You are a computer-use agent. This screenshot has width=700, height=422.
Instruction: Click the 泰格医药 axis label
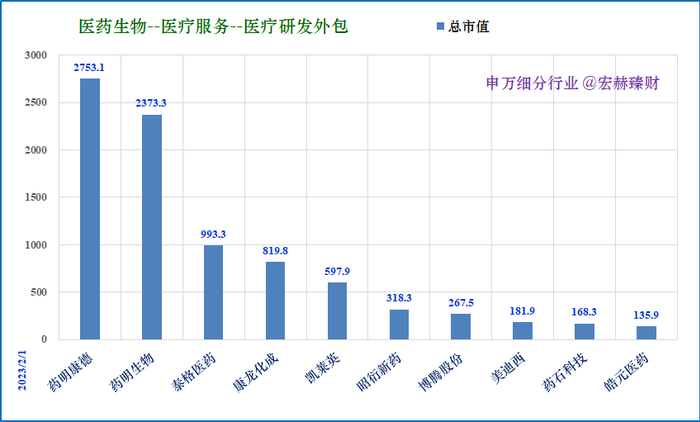194,372
